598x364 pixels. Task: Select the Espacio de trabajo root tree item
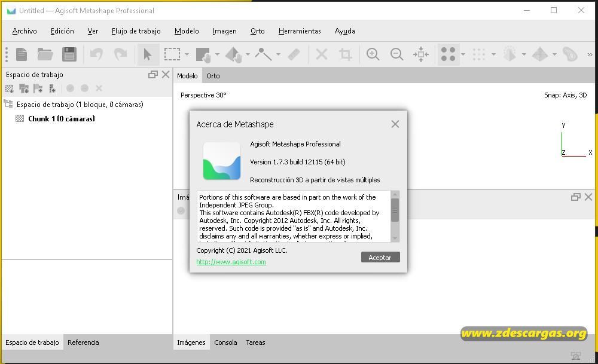80,104
